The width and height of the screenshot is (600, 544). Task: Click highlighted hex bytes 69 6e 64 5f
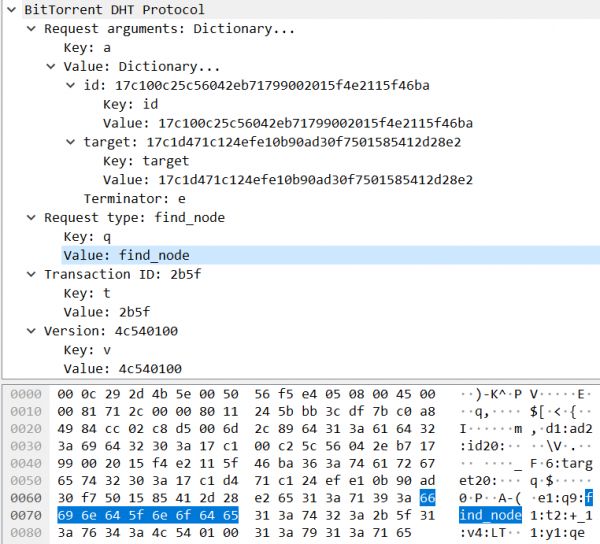[x=101, y=516]
